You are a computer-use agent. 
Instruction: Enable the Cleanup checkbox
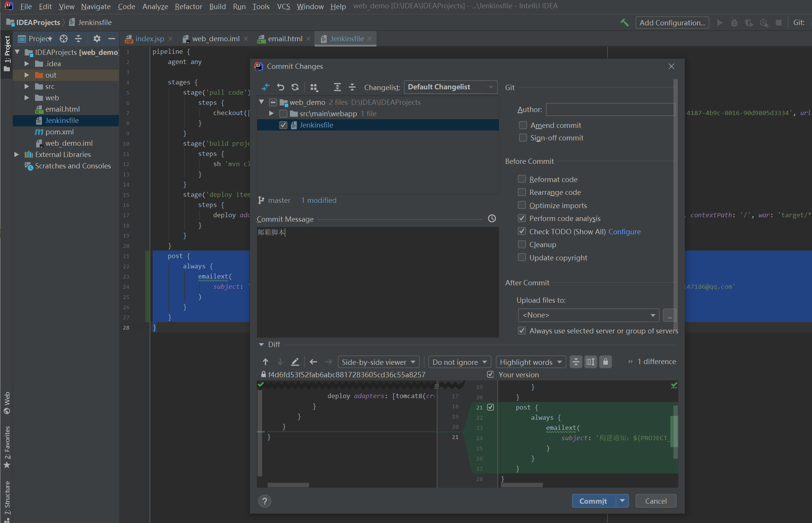tap(522, 244)
